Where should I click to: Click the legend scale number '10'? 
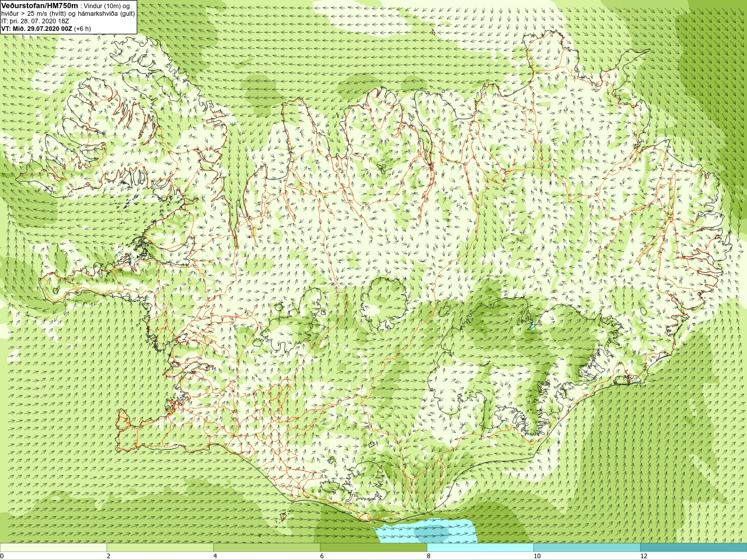pos(537,556)
